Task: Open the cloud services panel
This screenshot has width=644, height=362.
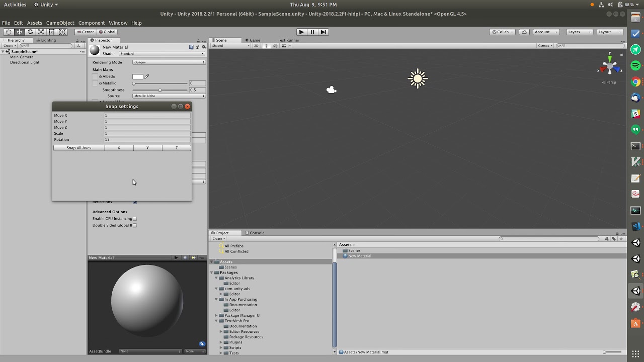Action: [x=524, y=32]
